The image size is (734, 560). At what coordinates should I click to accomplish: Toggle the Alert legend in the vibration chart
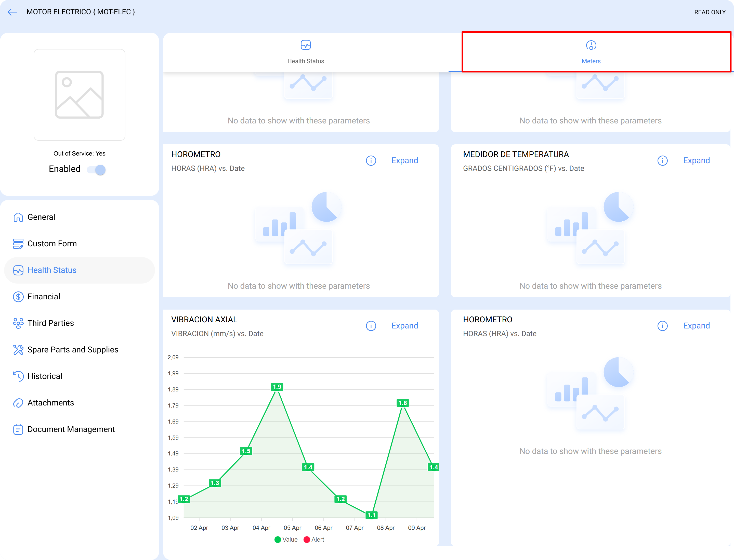point(314,539)
